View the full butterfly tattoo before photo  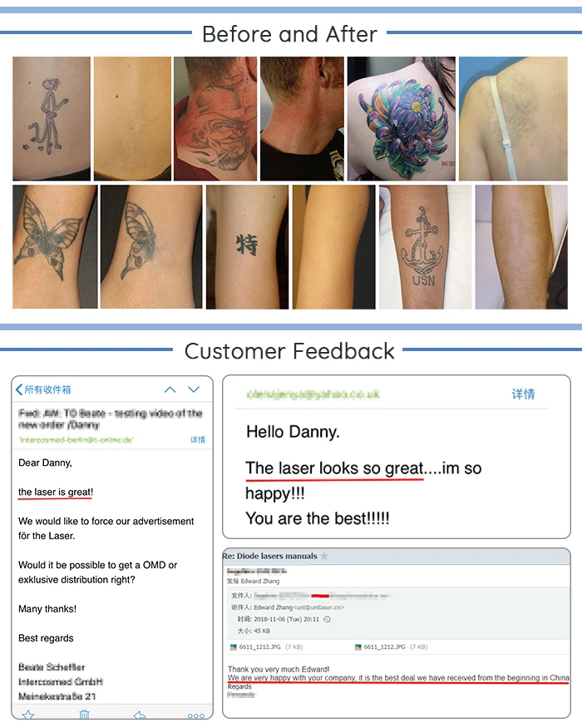tap(55, 247)
